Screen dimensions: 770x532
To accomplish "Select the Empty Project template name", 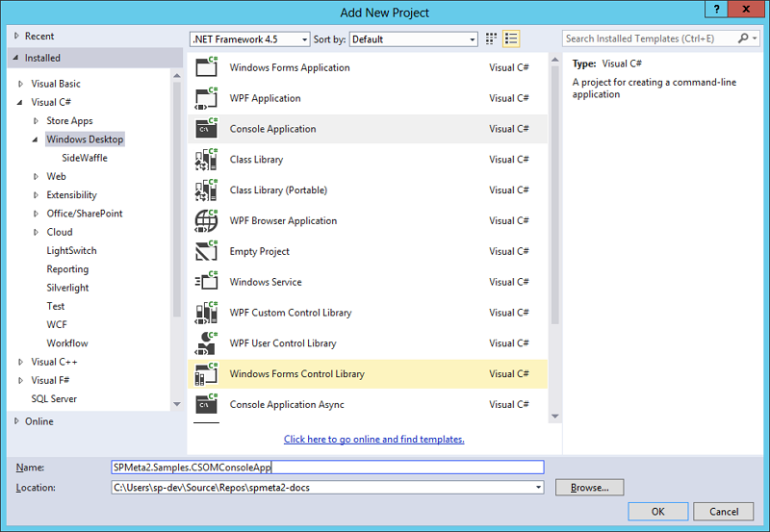I will [259, 251].
